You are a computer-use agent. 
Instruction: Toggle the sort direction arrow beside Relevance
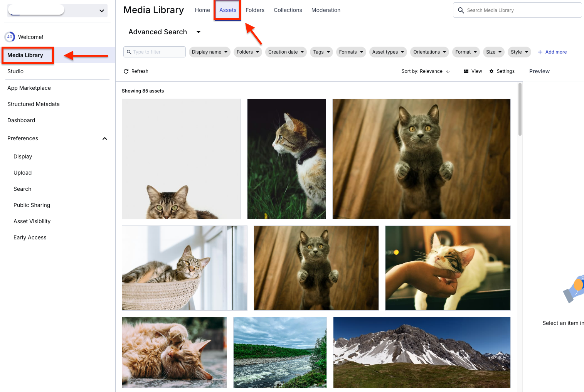(x=448, y=71)
